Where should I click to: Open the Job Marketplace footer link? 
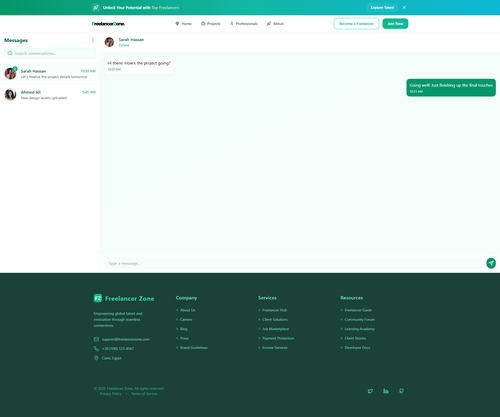click(x=276, y=329)
